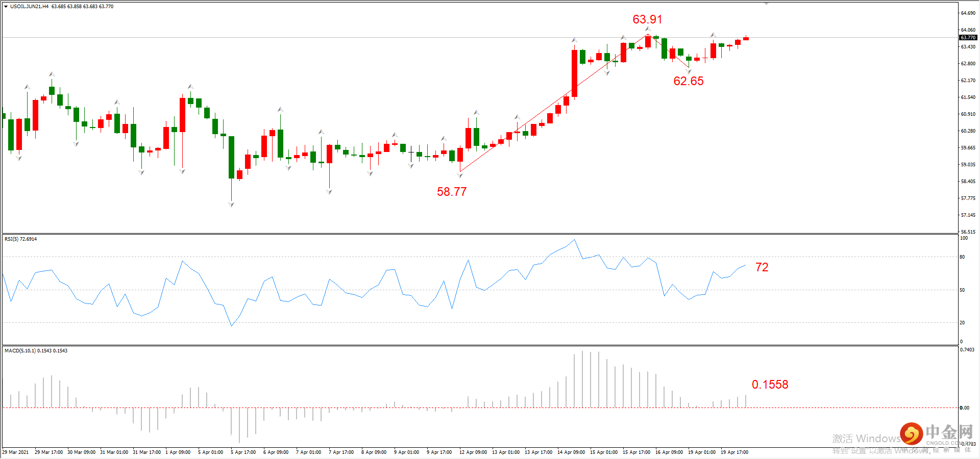
Task: Select the fractal arrow above the 63.91 high
Action: coord(648,30)
